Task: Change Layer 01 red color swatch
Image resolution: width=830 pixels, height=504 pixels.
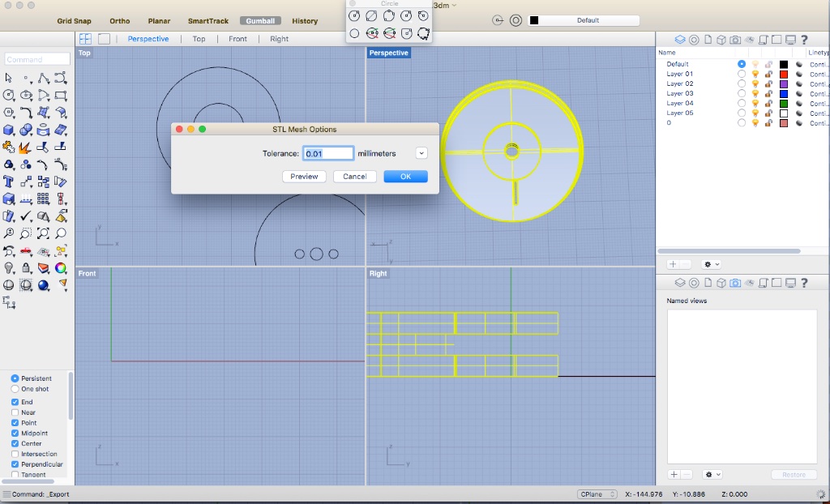Action: pyautogui.click(x=784, y=74)
